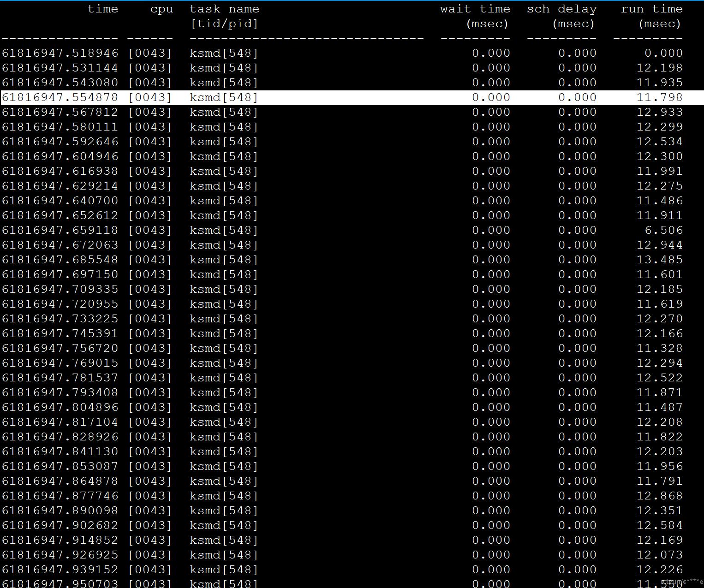Viewport: 704px width, 588px height.
Task: Click the highlighted timestamp 61816947.554878
Action: pos(60,97)
